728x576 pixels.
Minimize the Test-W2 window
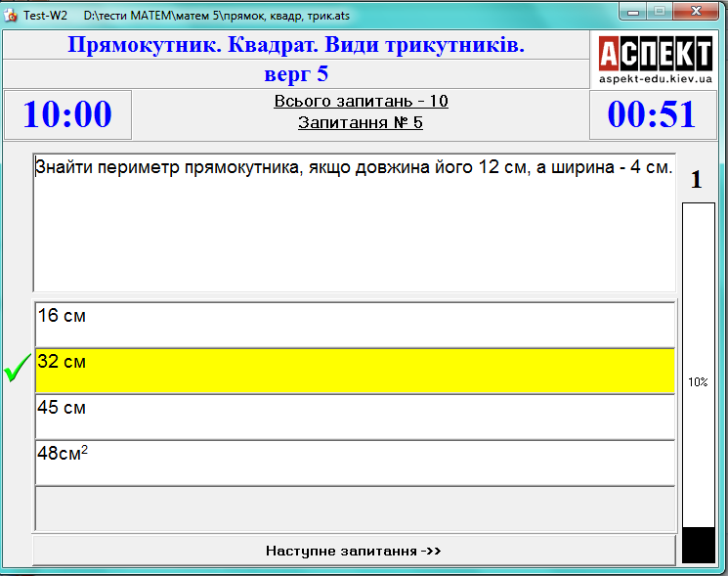[633, 12]
